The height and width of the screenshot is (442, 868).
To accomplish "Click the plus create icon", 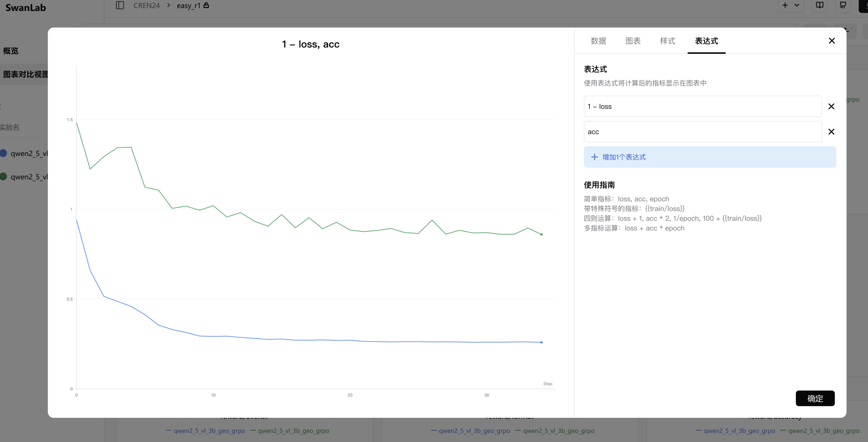I will click(785, 5).
